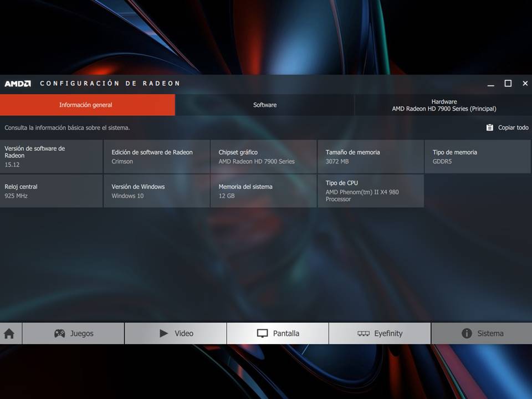Click the clipboard icon next to Copiar todo
Viewport: 532px width, 399px height.
(489, 127)
